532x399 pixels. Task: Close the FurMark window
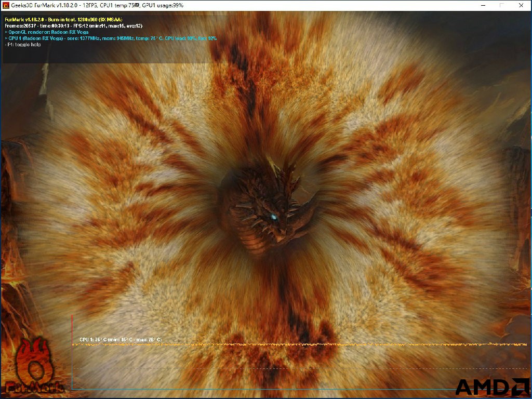point(521,5)
